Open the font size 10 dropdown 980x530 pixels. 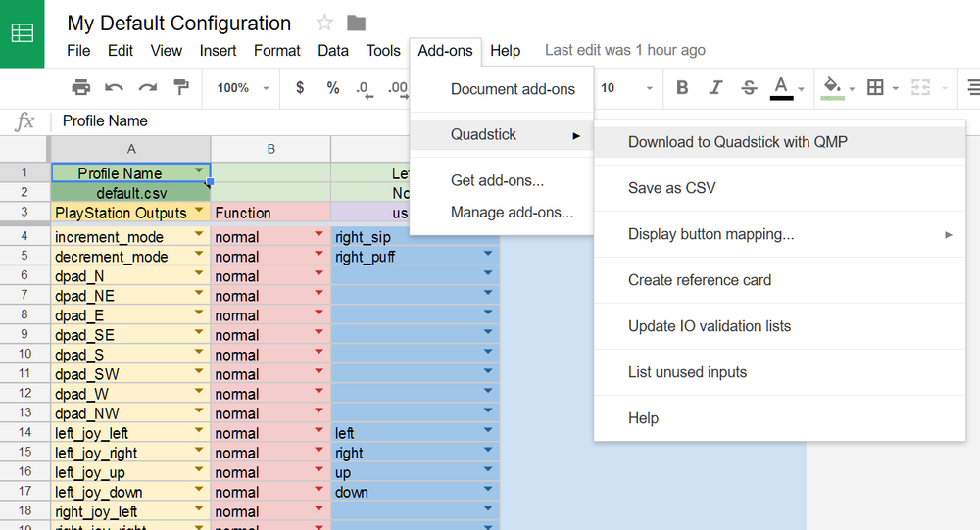pos(627,88)
